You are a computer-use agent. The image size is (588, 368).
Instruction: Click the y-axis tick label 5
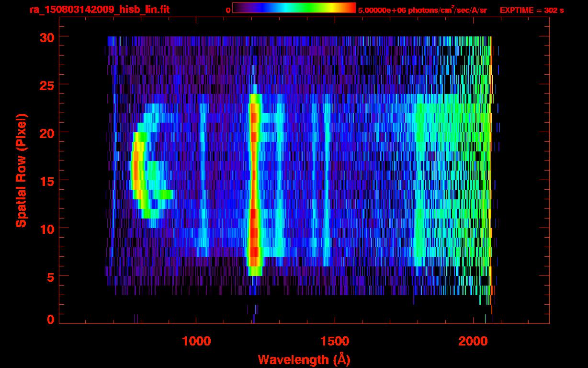tap(50, 276)
